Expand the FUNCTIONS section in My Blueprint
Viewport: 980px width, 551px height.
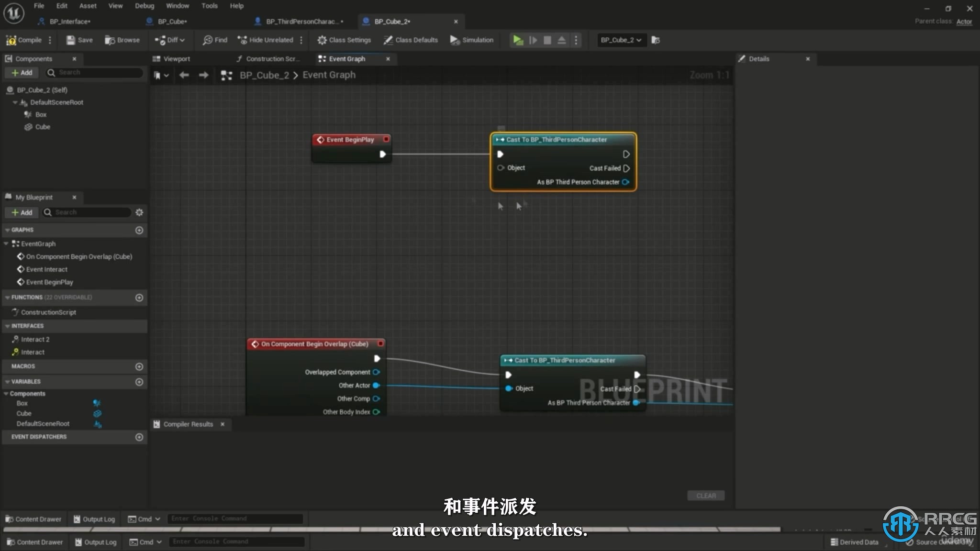[x=6, y=297]
